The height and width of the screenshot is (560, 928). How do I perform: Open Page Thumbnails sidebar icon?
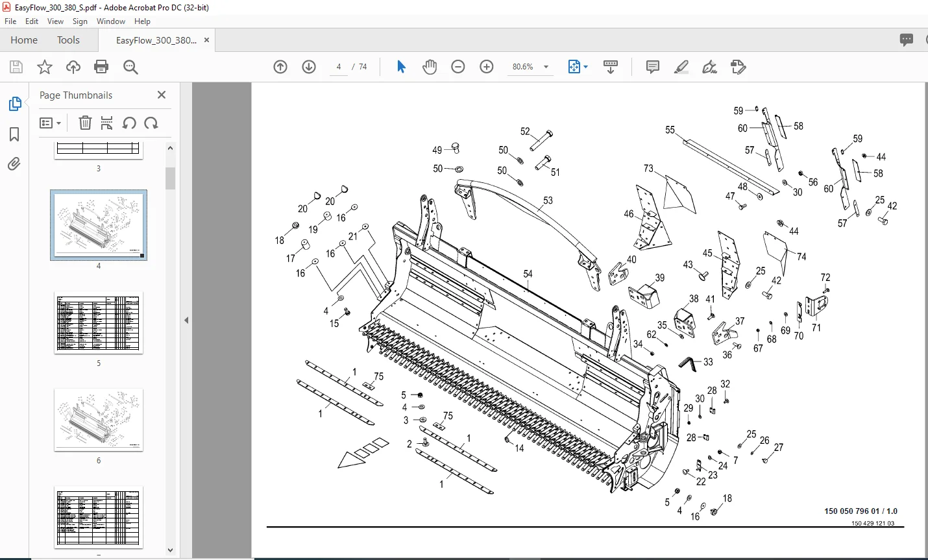tap(14, 104)
